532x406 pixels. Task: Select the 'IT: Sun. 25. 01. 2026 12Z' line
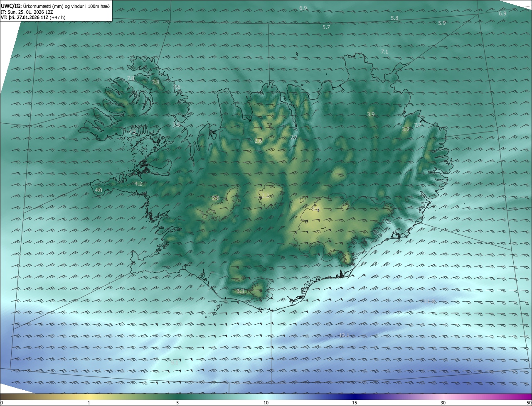(27, 12)
